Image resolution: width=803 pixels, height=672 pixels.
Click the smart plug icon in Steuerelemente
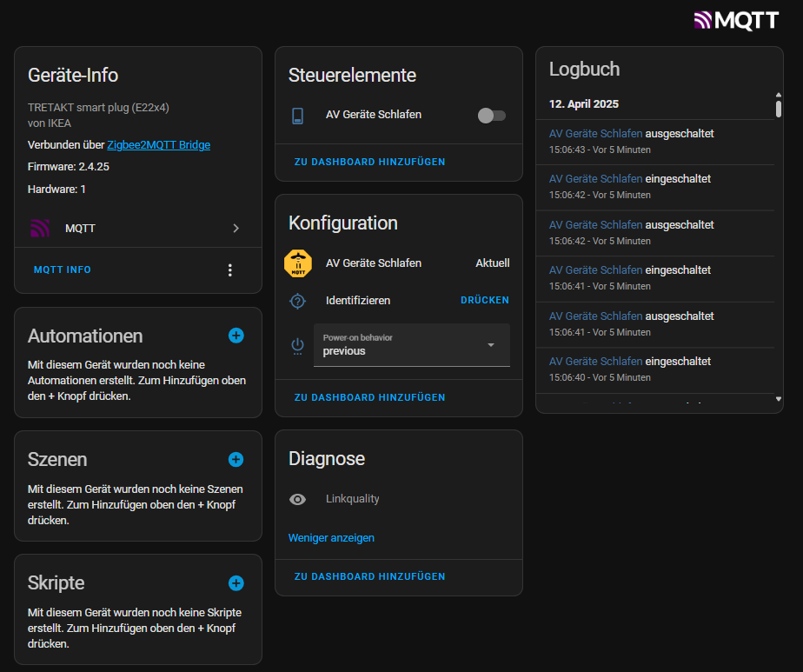[x=298, y=116]
